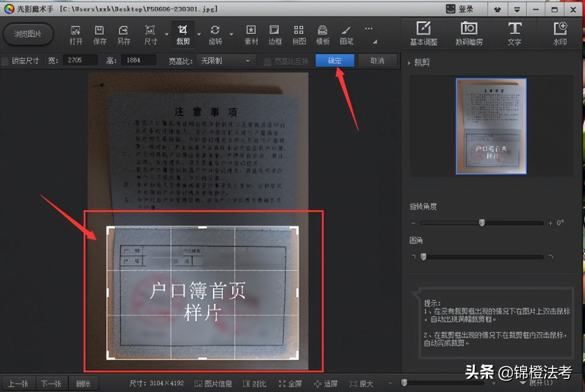Save the image using 保存 icon
Viewport: 585px width, 392px height.
tap(99, 33)
